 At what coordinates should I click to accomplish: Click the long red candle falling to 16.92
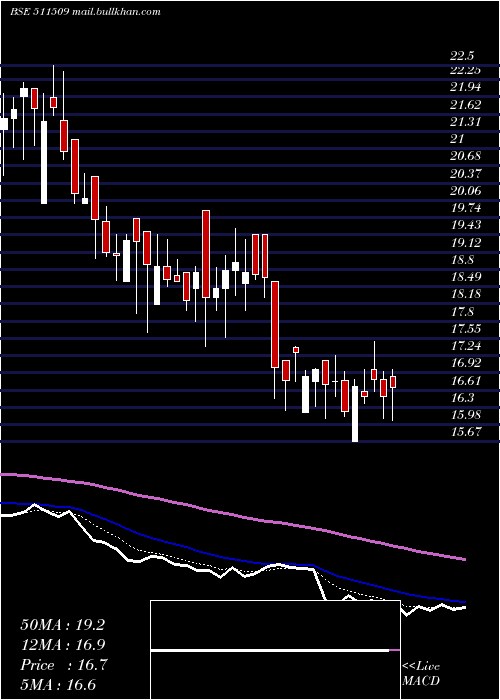275,325
